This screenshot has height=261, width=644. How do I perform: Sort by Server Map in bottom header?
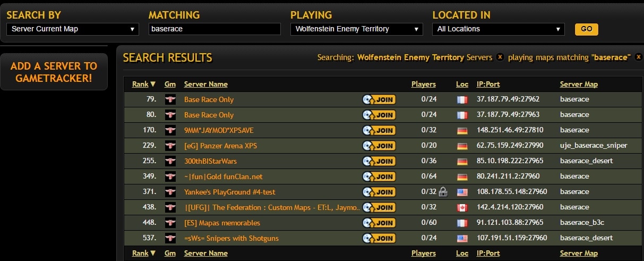579,253
